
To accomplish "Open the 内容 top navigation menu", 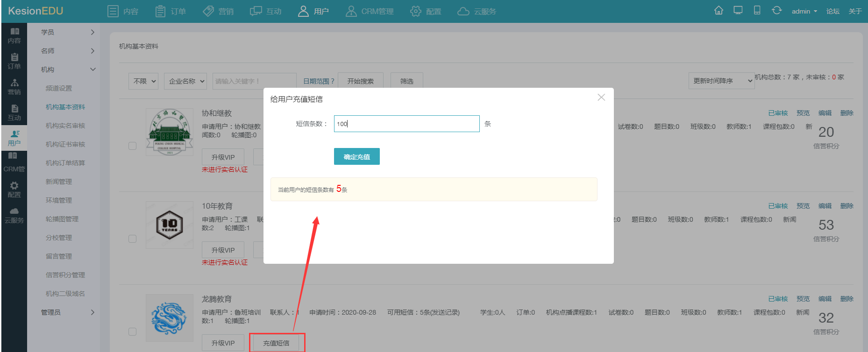I will point(123,11).
